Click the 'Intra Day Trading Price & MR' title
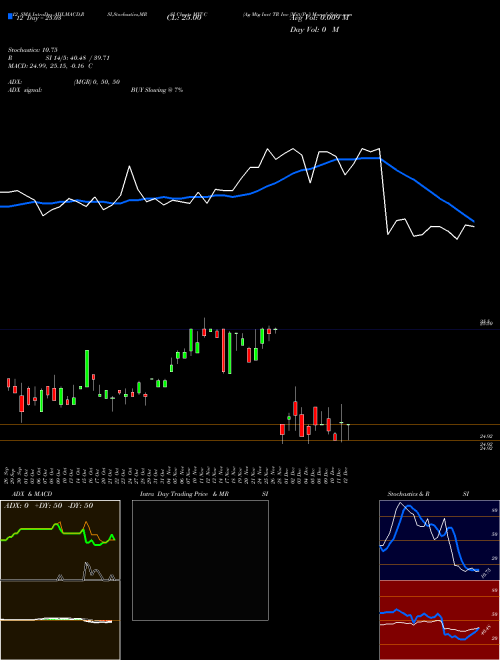 [x=184, y=494]
